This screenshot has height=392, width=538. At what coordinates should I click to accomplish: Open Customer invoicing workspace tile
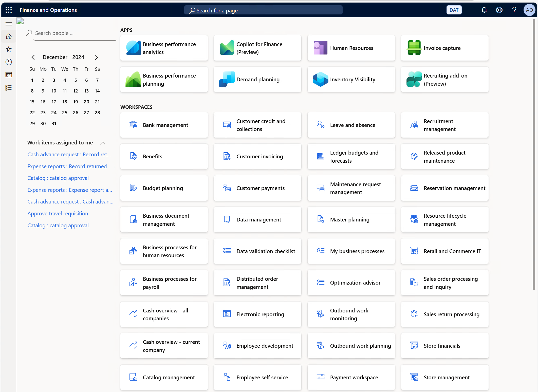point(257,157)
